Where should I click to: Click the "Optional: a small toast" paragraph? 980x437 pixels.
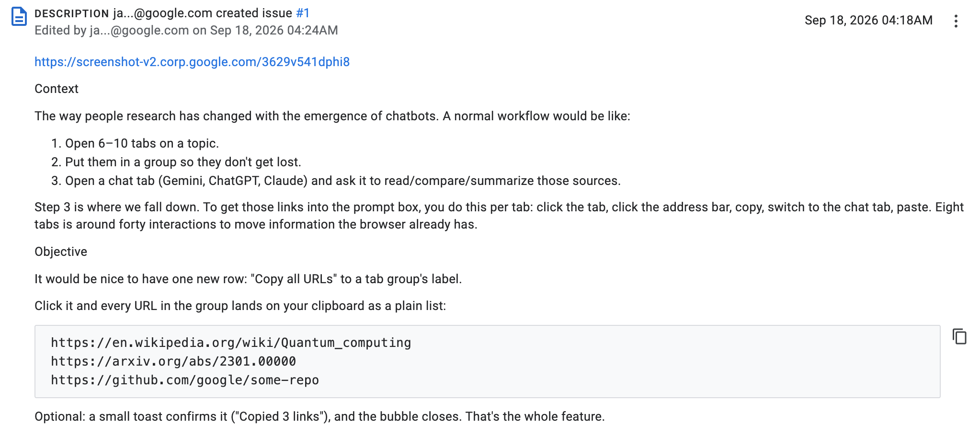[x=319, y=416]
